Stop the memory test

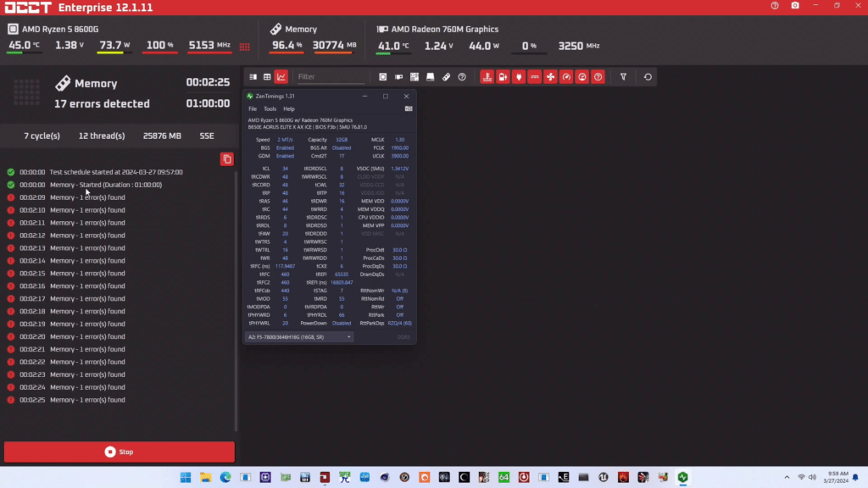pyautogui.click(x=119, y=452)
